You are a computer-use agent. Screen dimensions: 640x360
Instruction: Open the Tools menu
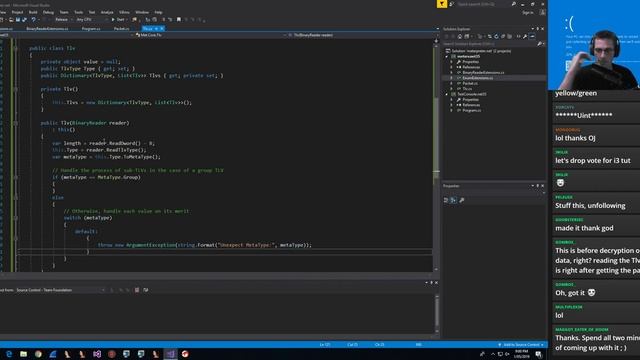pyautogui.click(x=78, y=12)
